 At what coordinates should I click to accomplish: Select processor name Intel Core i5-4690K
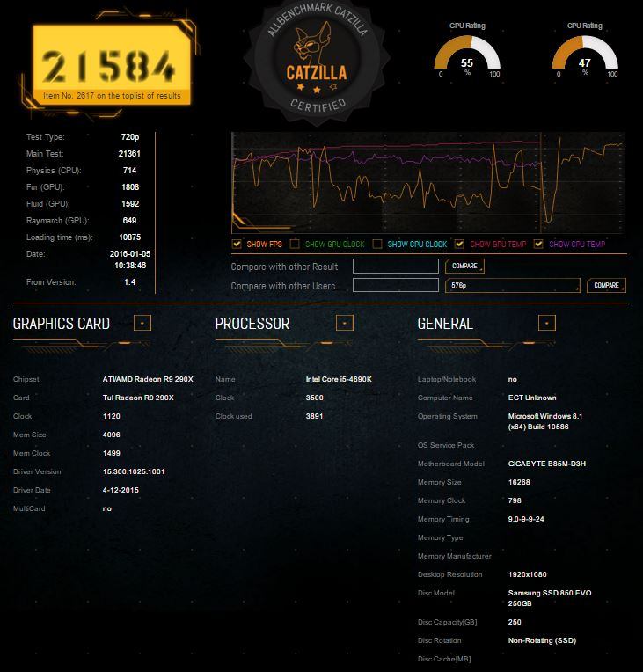click(x=339, y=379)
